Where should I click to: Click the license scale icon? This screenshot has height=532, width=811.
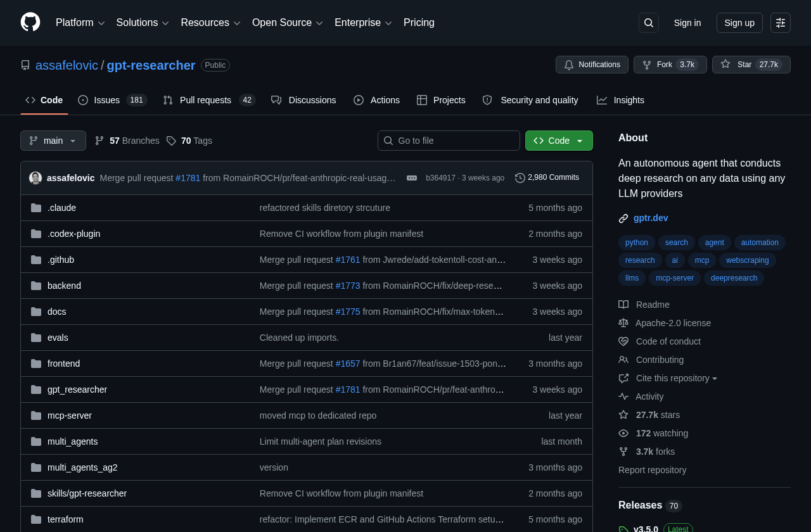623,323
